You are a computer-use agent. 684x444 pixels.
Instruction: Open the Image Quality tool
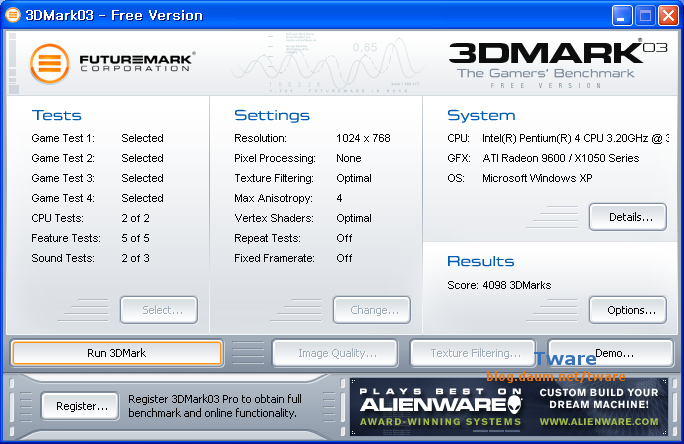[335, 353]
